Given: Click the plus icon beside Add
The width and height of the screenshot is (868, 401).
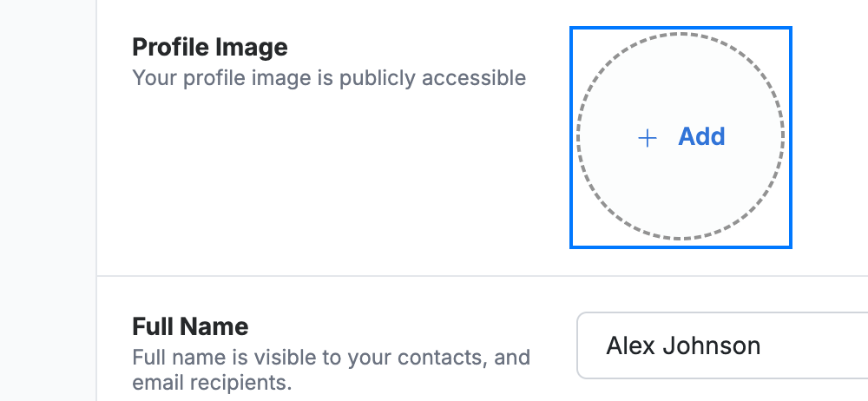Looking at the screenshot, I should click(648, 138).
